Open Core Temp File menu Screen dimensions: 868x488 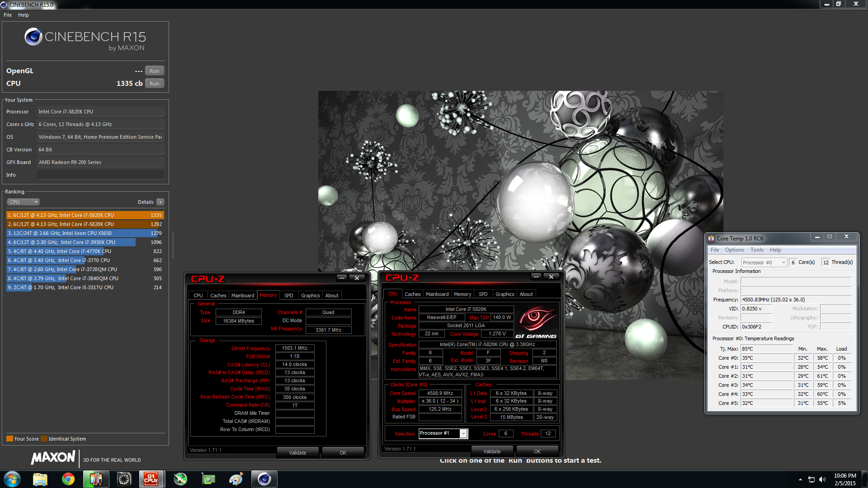714,250
